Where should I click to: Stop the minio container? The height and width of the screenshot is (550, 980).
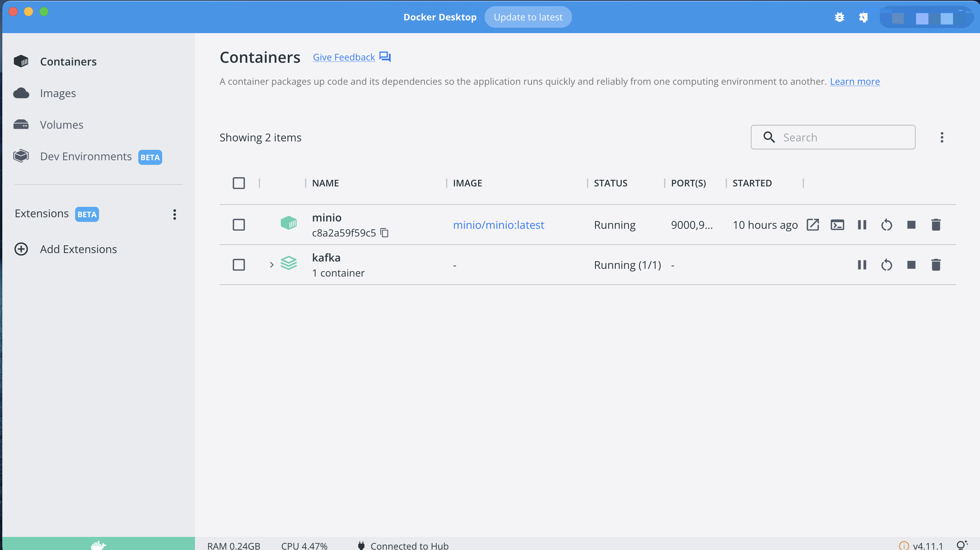(911, 225)
